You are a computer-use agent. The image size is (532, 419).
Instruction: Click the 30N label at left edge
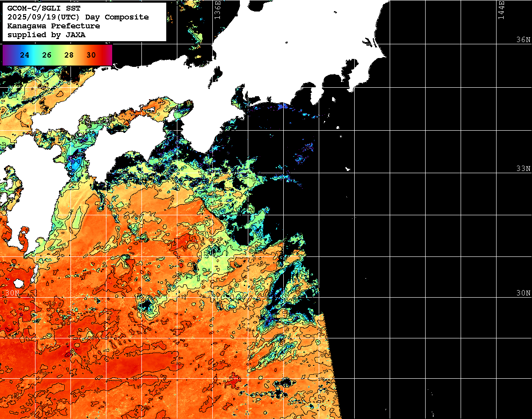[x=12, y=293]
